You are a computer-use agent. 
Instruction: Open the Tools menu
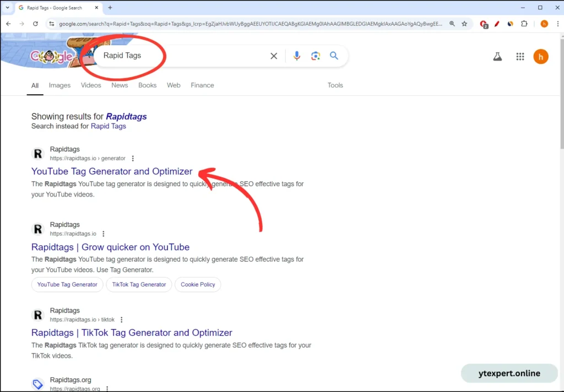click(335, 85)
